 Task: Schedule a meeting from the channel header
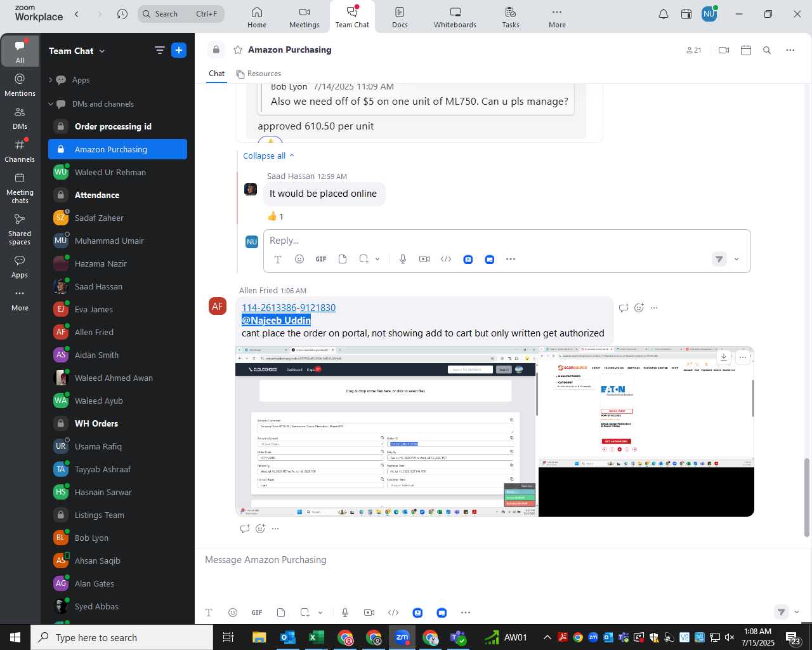746,50
